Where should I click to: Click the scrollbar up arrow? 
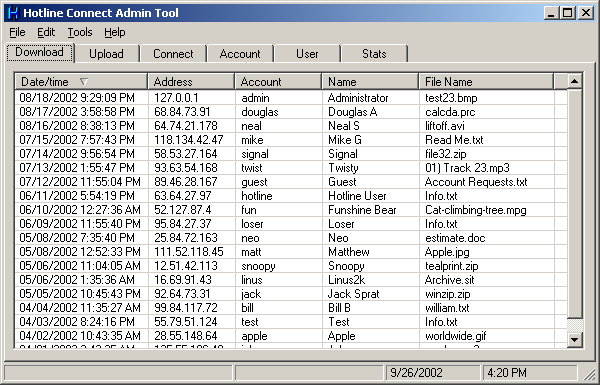tap(575, 82)
